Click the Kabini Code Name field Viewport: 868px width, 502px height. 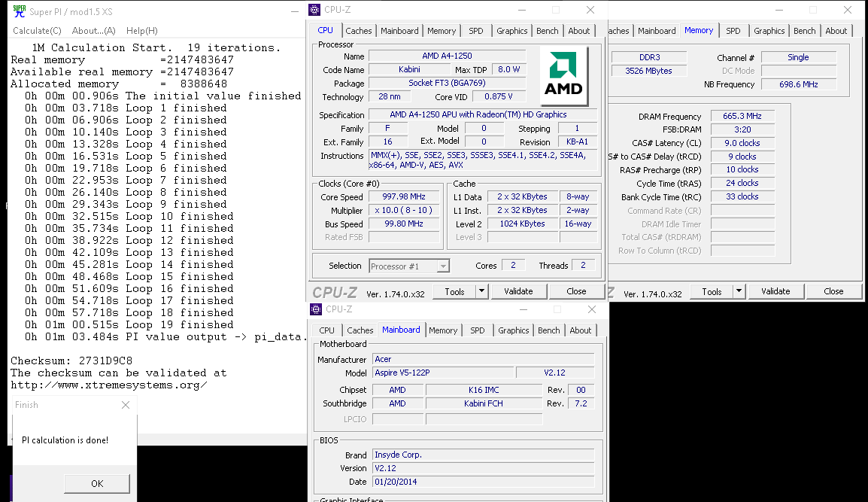pyautogui.click(x=409, y=70)
